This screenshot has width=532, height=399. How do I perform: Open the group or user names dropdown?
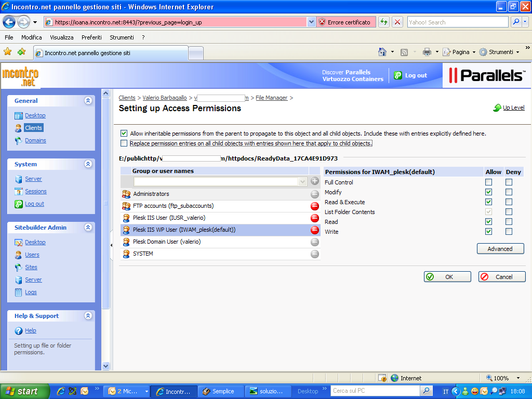[302, 181]
